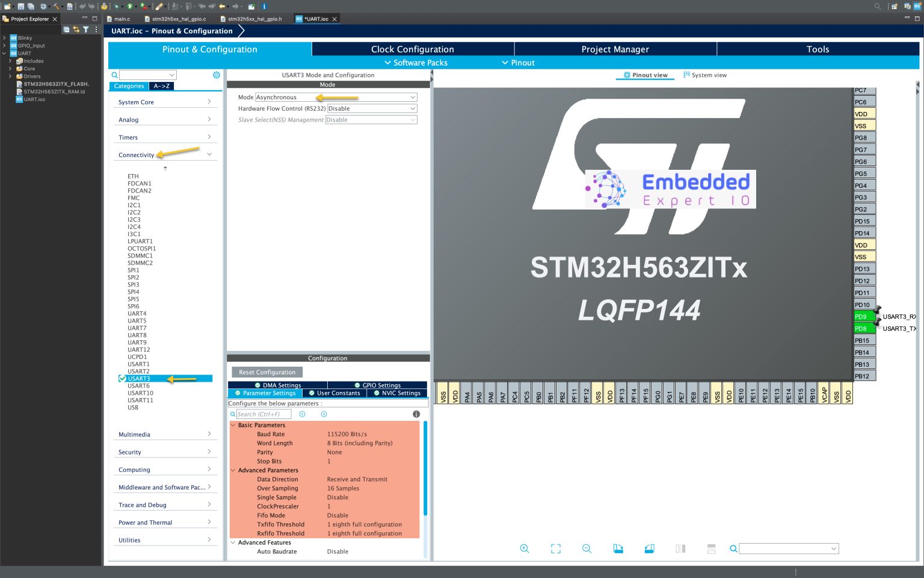Select UART4 in the Connectivity list

137,314
